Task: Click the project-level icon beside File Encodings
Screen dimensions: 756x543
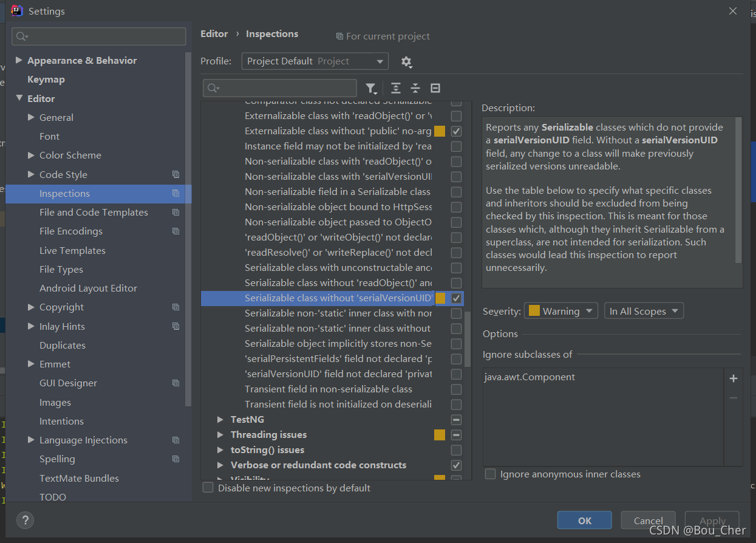Action: pyautogui.click(x=175, y=231)
